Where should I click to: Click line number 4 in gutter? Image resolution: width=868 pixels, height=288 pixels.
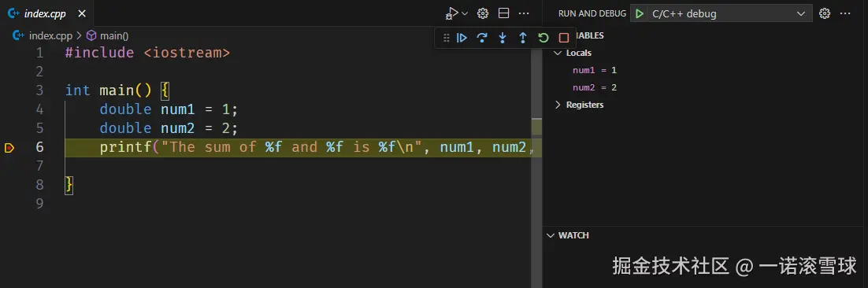39,109
